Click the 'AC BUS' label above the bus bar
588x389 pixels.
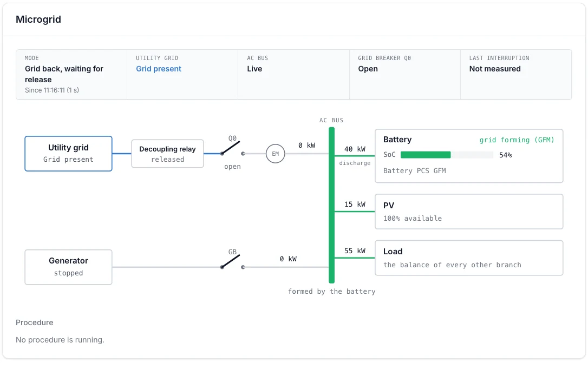click(331, 120)
